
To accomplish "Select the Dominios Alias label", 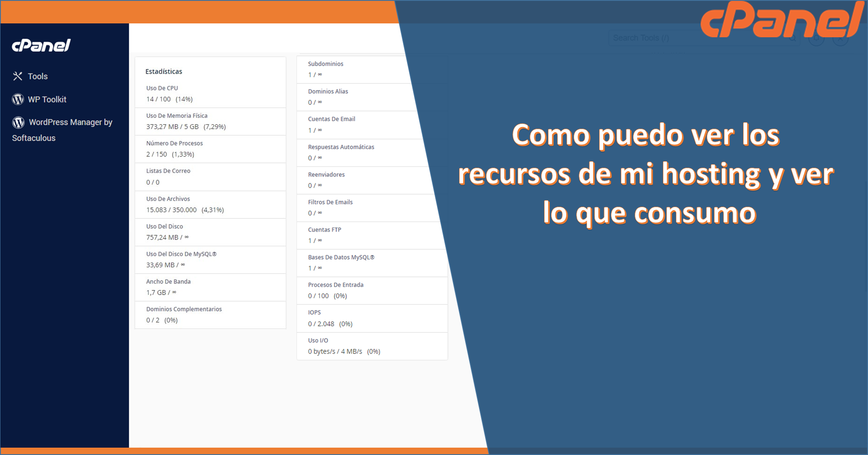I will (x=328, y=91).
